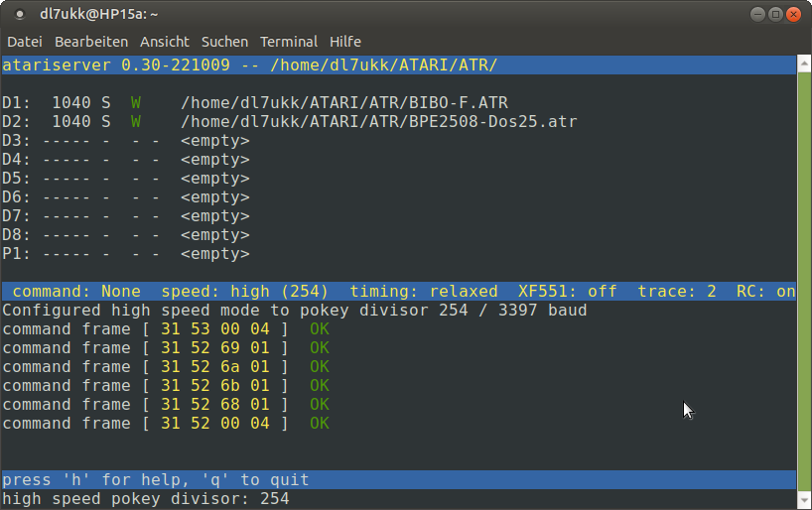Click the 'press h for help' line
The image size is (812, 510).
click(x=156, y=480)
